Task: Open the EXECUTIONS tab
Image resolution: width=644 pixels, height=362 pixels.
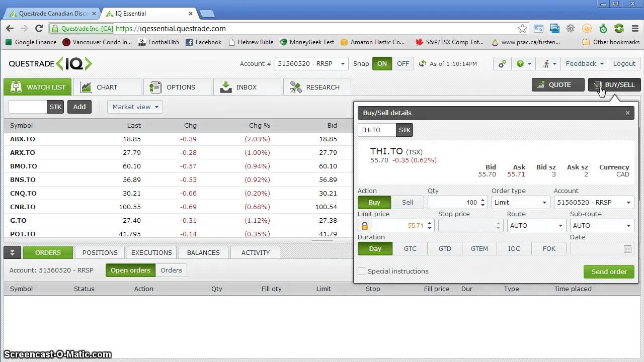Action: 151,253
